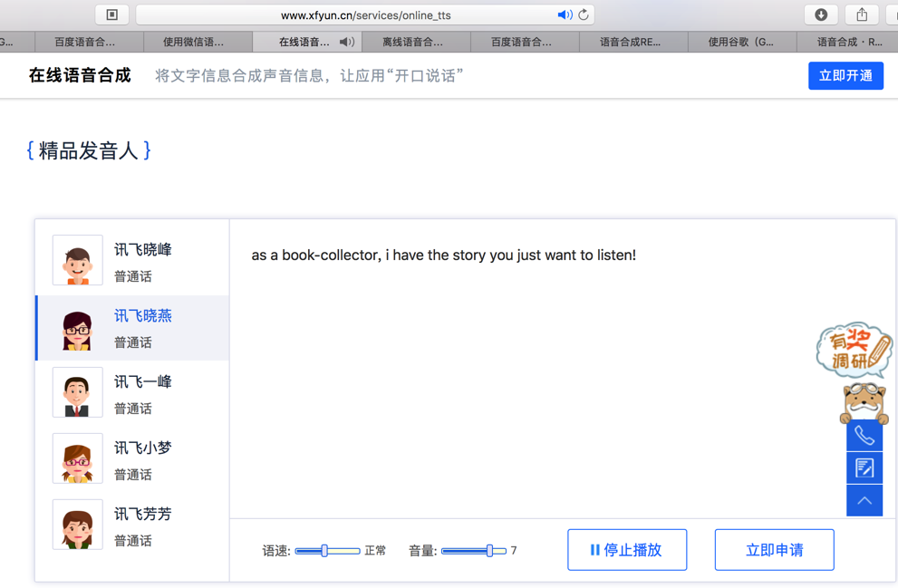898x588 pixels.
Task: Open the feedback note floating icon
Action: click(x=864, y=468)
